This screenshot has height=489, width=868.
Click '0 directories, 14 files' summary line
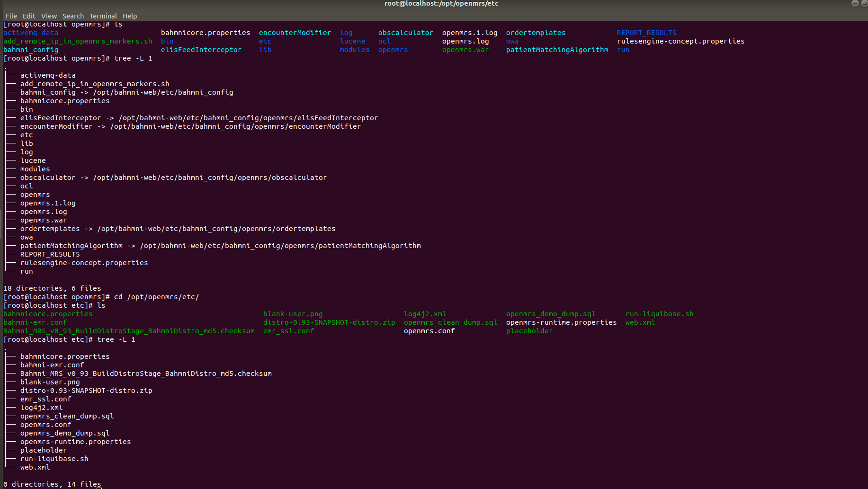coord(52,484)
